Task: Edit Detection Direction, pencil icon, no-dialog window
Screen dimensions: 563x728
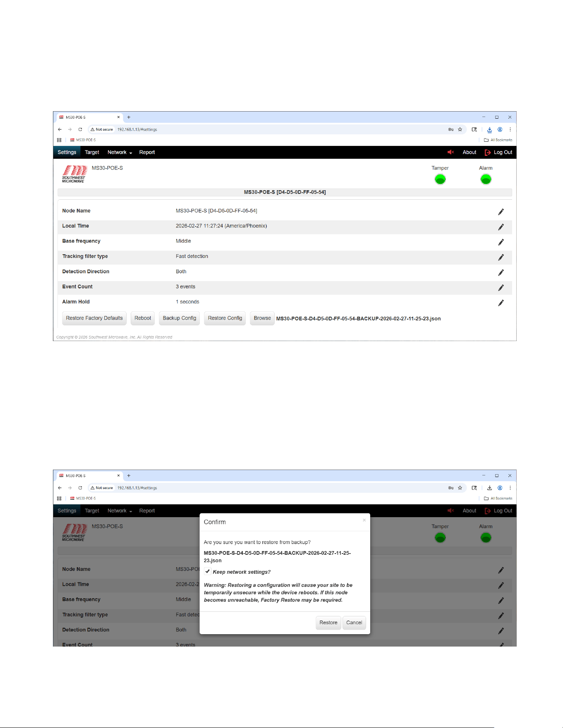Action: 501,272
